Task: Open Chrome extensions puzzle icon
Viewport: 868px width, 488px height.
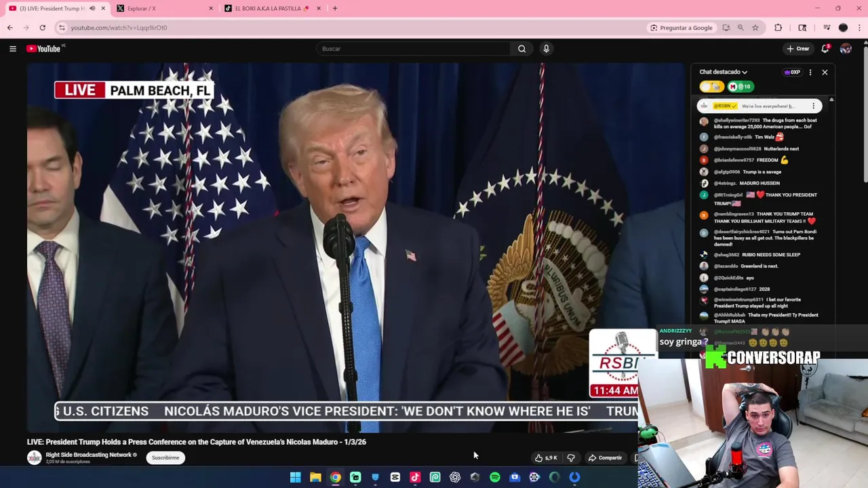Action: tap(778, 28)
